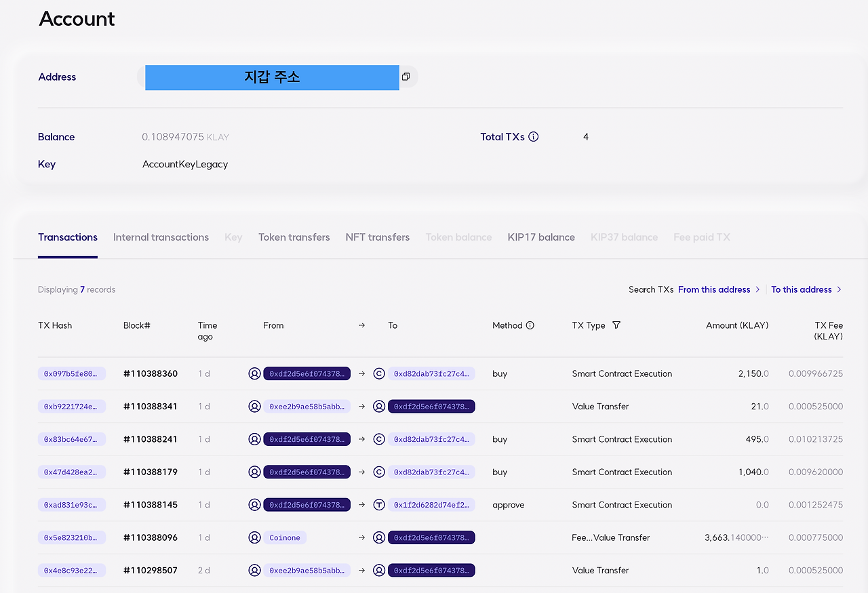Search TXs From this address
The height and width of the screenshot is (593, 868).
(719, 289)
